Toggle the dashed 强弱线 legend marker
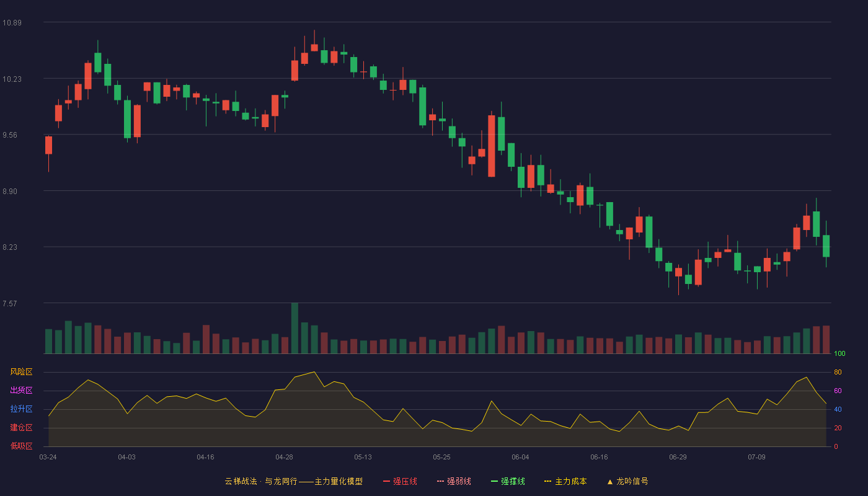The height and width of the screenshot is (496, 868). tap(441, 481)
